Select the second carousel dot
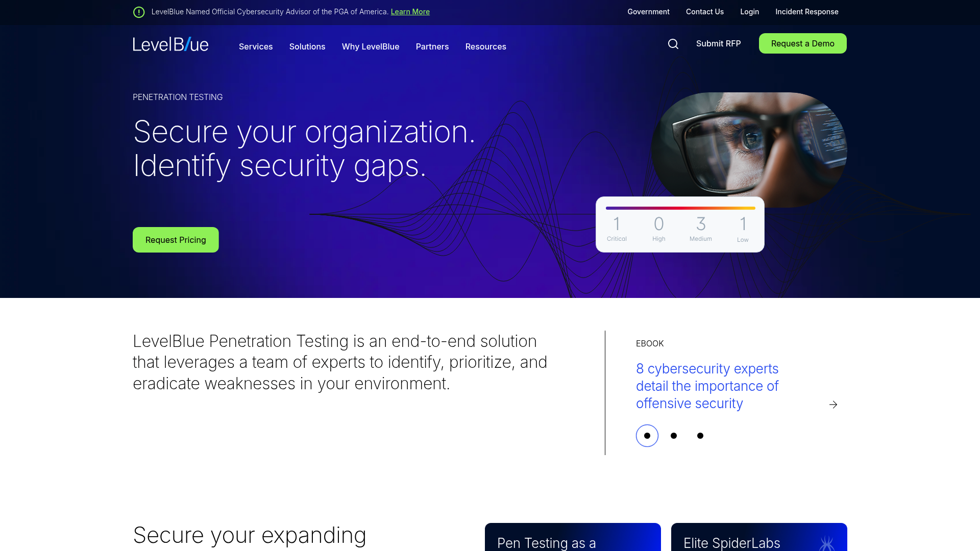This screenshot has height=551, width=980. [674, 436]
